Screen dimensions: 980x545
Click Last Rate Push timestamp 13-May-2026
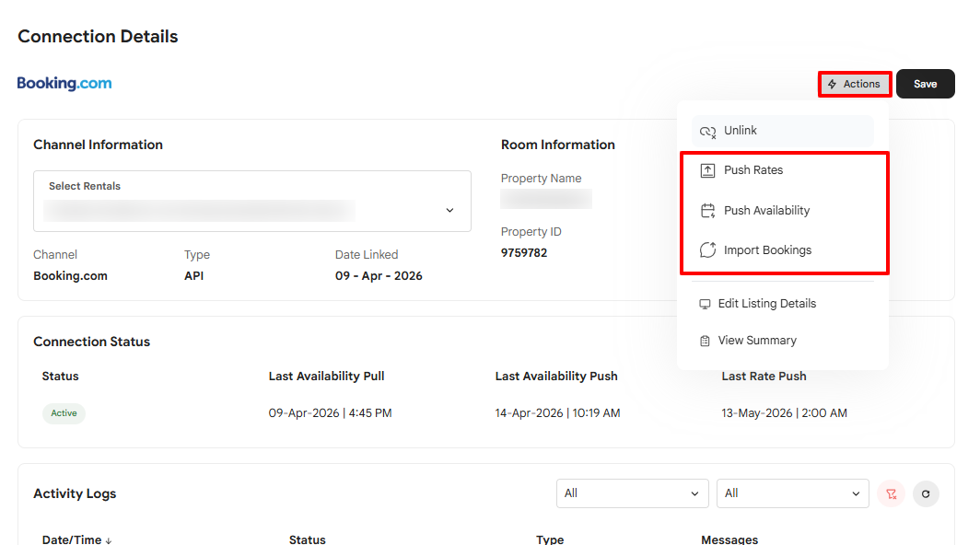(785, 413)
